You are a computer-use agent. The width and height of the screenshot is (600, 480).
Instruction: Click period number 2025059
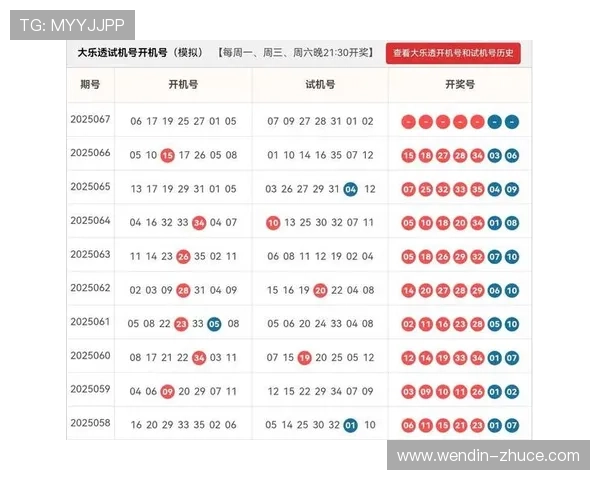[90, 389]
